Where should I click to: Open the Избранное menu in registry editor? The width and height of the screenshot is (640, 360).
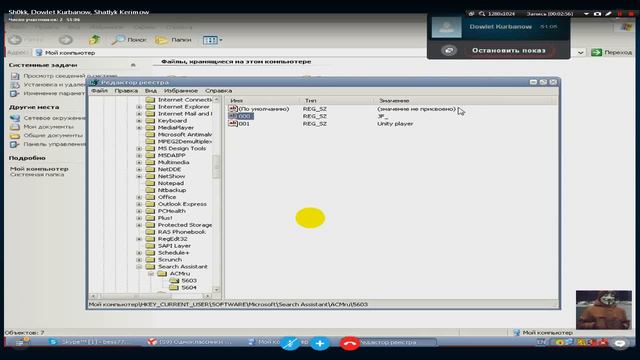181,91
